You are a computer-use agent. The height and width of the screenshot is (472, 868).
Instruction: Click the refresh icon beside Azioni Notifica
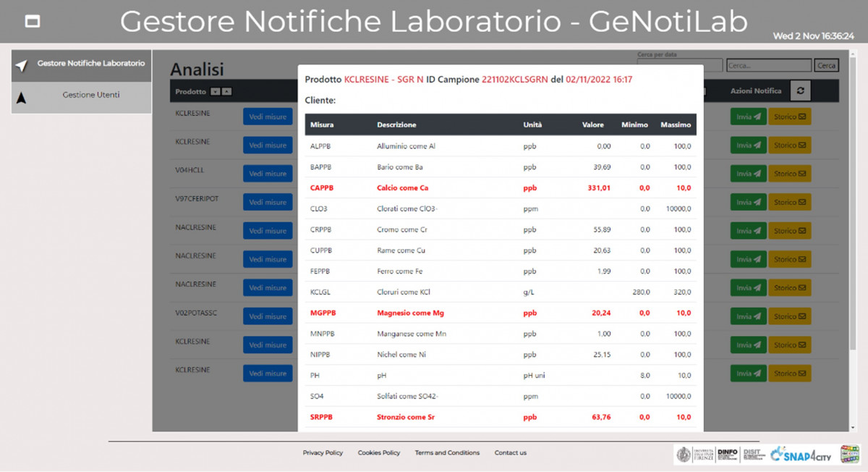click(800, 91)
